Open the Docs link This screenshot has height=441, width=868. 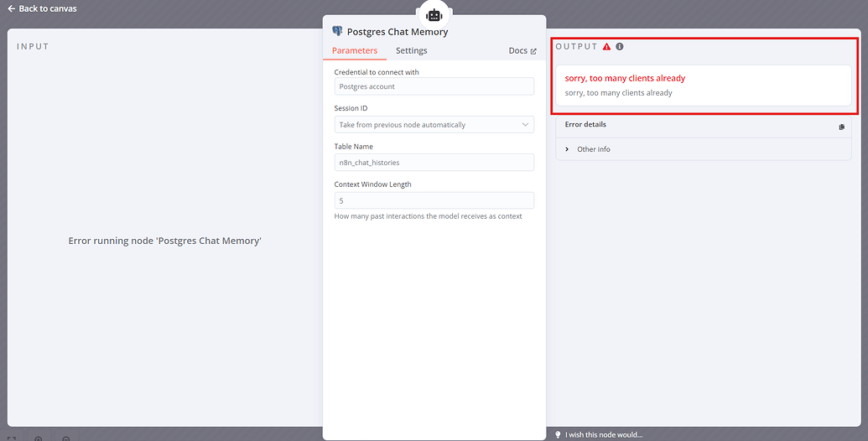pos(522,50)
